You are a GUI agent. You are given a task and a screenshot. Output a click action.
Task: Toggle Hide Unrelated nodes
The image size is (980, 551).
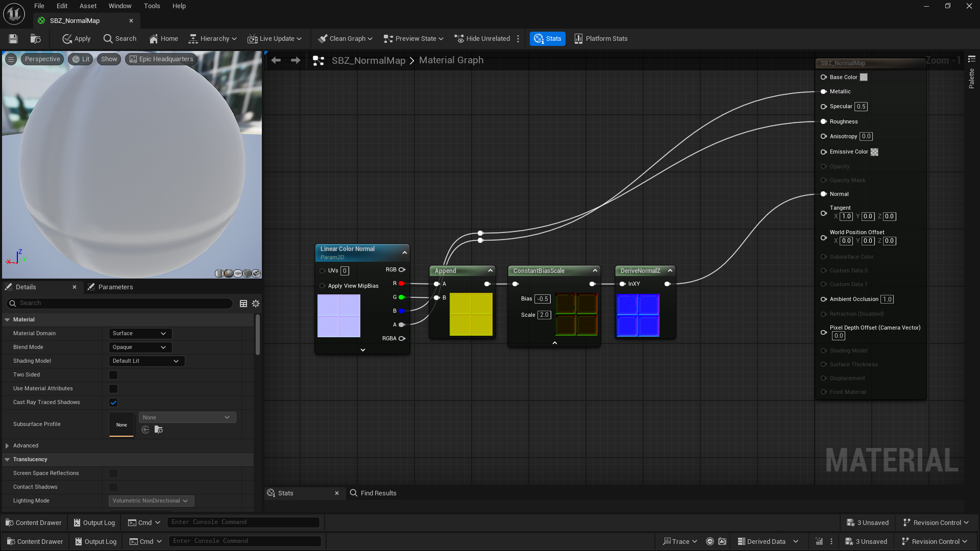pos(482,39)
